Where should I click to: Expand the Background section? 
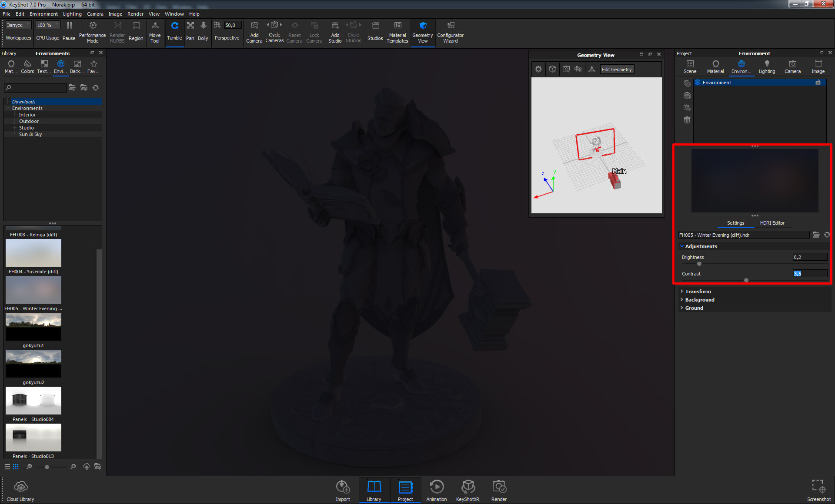(x=699, y=300)
